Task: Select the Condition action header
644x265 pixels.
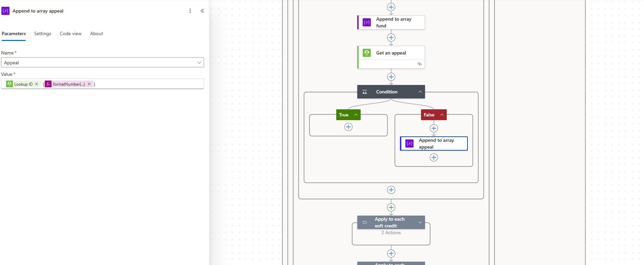Action: tap(391, 92)
